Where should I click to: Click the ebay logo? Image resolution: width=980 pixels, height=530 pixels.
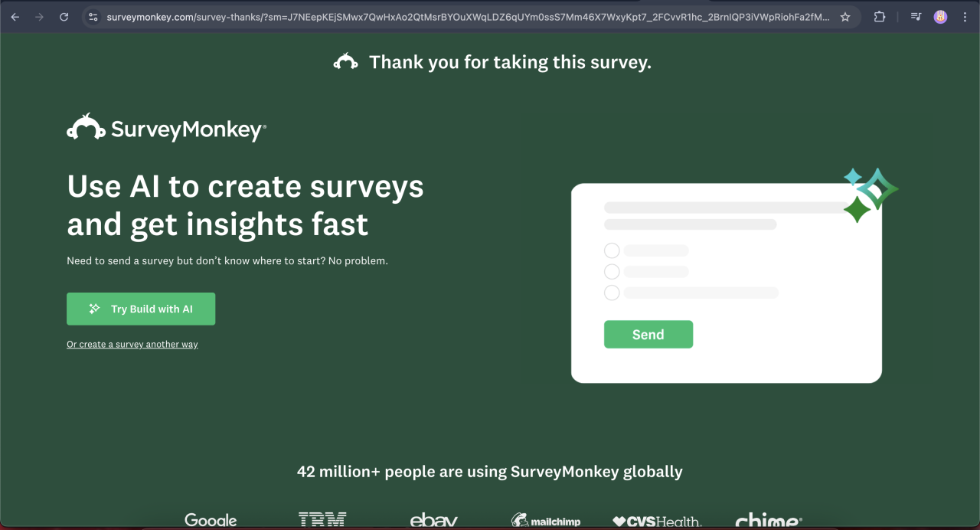pos(433,521)
